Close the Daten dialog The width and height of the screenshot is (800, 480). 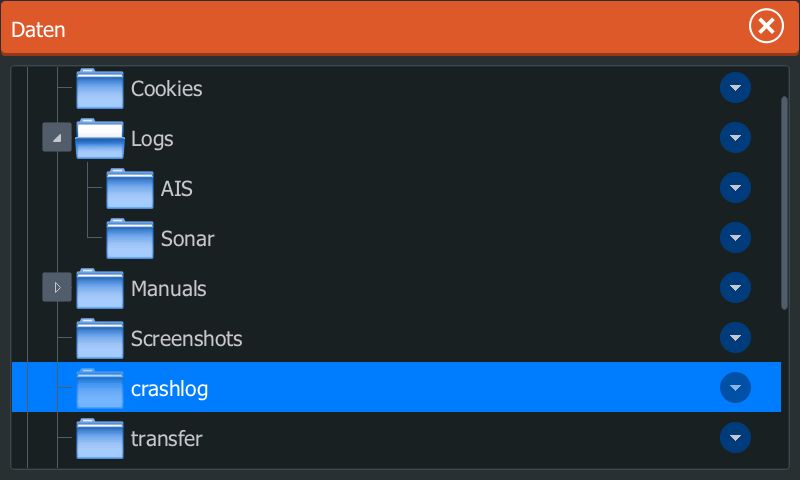click(766, 27)
